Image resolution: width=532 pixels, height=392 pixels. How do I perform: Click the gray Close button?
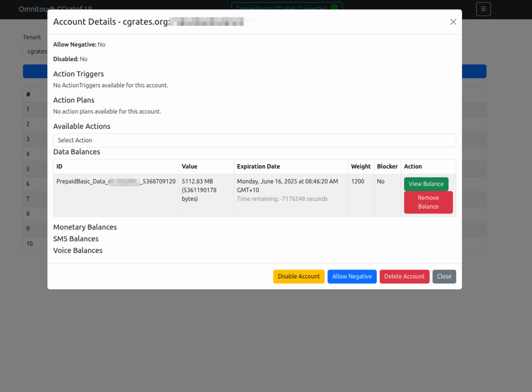click(x=444, y=276)
